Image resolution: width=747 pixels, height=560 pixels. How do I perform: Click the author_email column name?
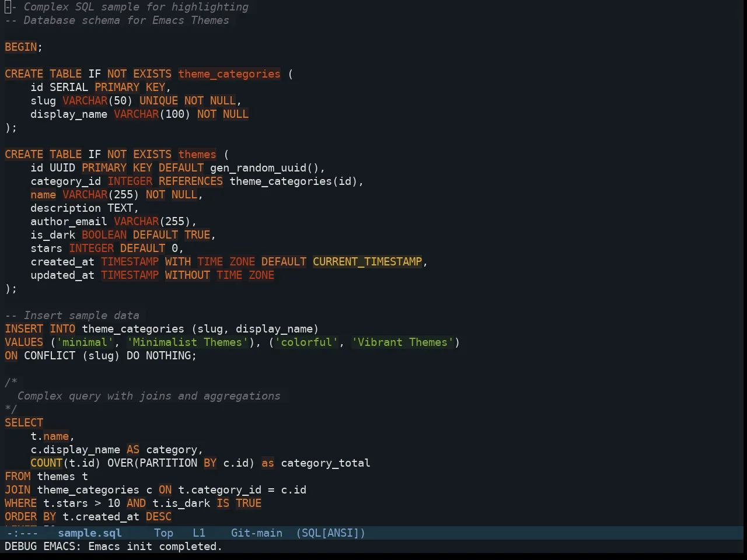(x=69, y=221)
